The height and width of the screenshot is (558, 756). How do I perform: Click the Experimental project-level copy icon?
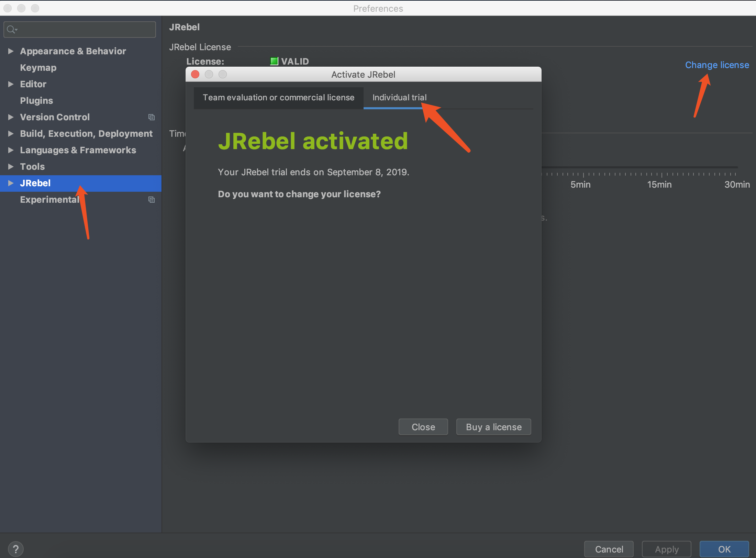[151, 200]
